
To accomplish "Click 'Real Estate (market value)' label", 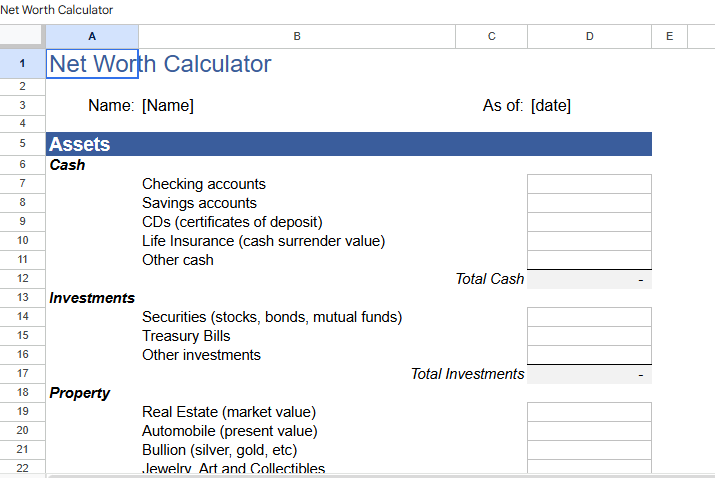I will click(229, 412).
